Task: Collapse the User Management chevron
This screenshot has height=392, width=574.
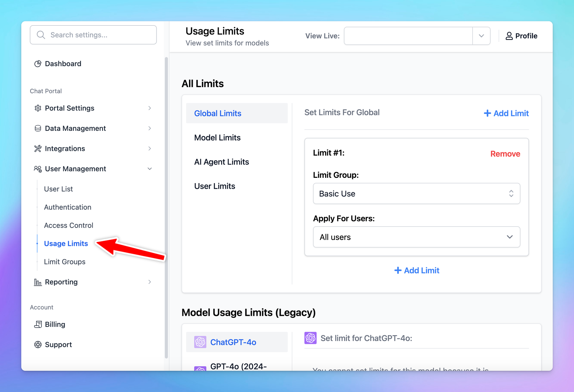Action: [x=150, y=169]
